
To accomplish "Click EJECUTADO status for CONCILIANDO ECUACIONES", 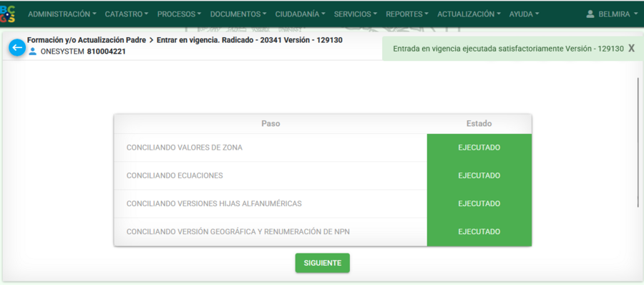I will (479, 175).
